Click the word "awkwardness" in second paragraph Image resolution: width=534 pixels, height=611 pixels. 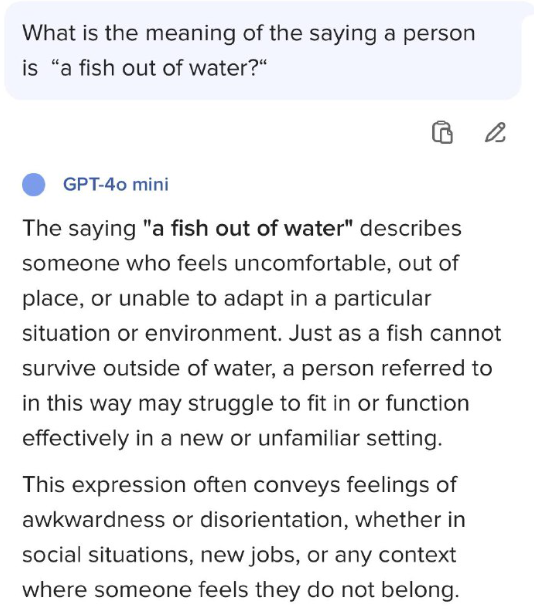pyautogui.click(x=94, y=520)
